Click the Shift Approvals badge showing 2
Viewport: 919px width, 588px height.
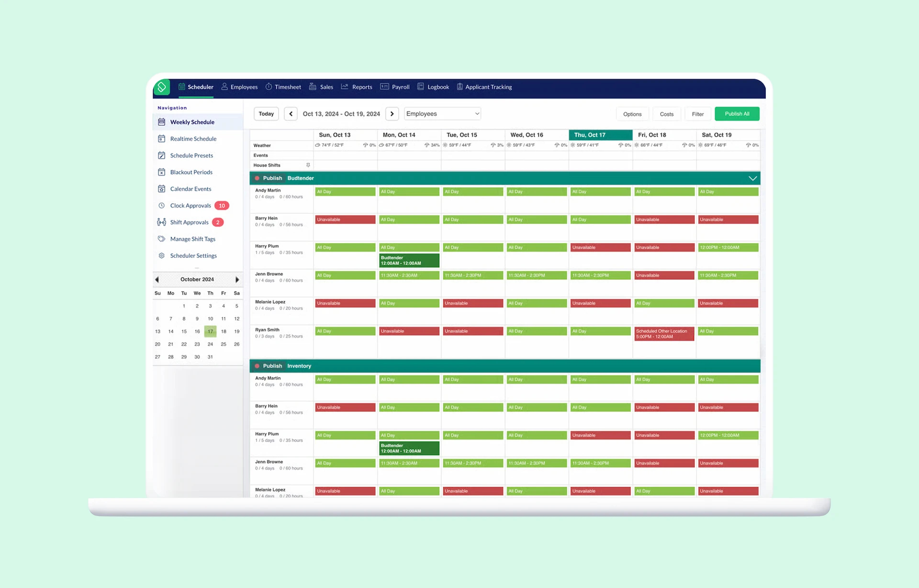(x=218, y=222)
